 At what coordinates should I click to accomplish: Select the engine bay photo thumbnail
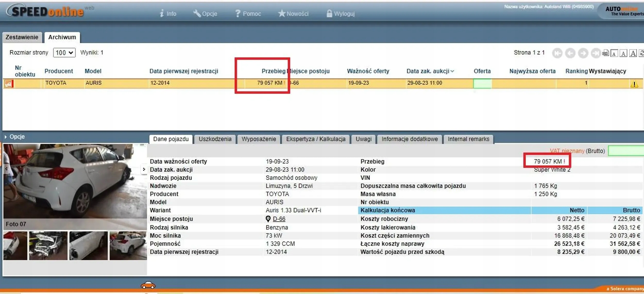48,245
